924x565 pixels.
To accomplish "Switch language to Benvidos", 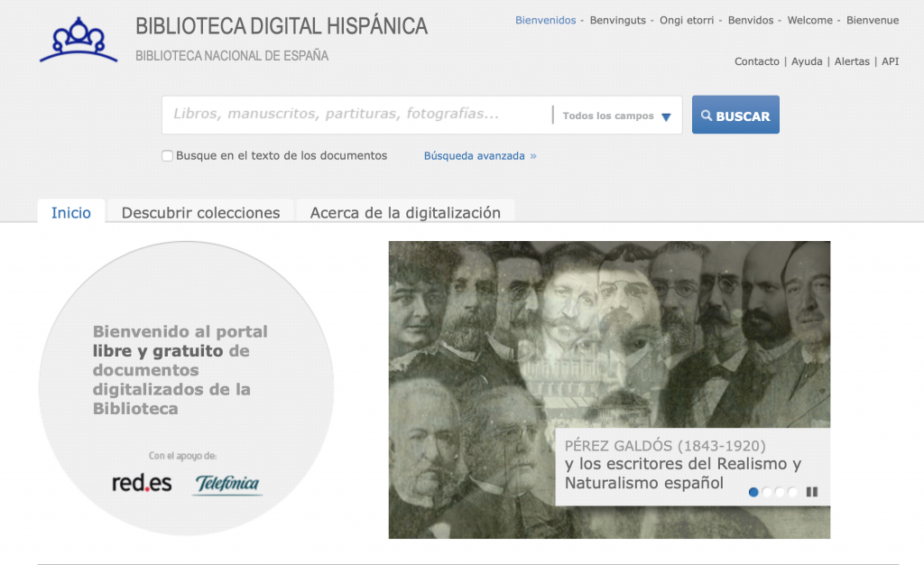I will tap(751, 20).
